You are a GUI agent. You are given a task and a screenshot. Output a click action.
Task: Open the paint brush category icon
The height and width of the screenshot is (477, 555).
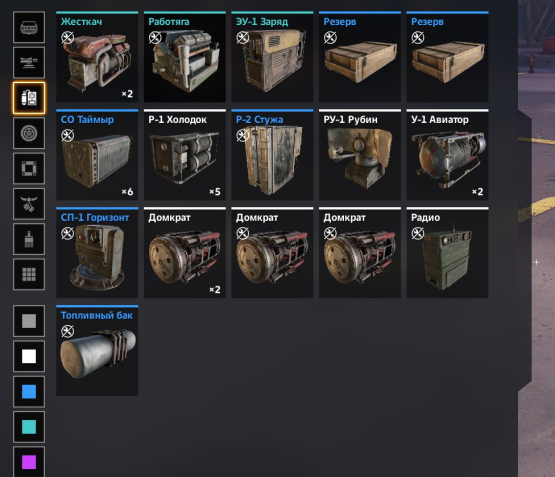click(29, 239)
